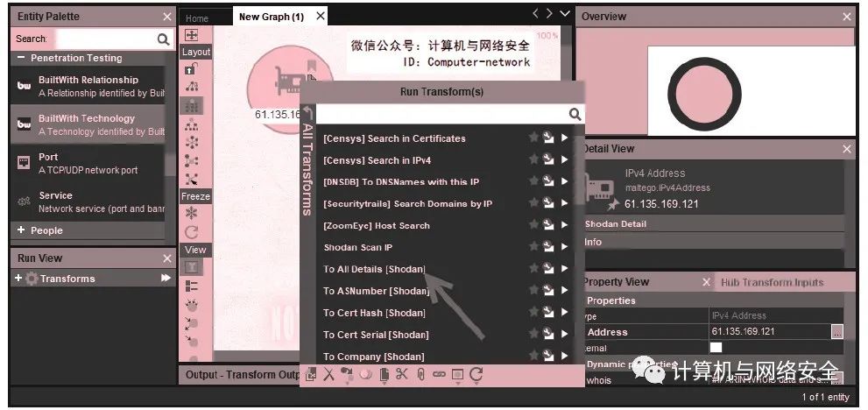The image size is (868, 410).
Task: Favorite star for Shodan Scan IP
Action: tap(533, 246)
